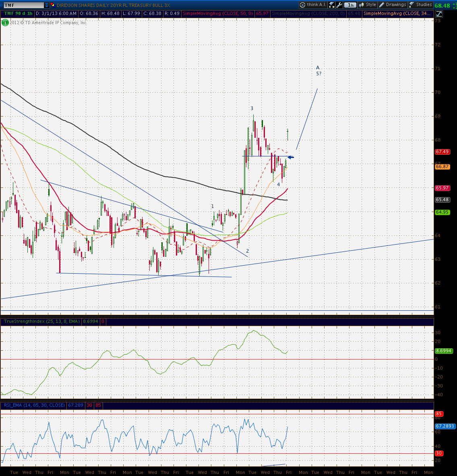457x476 pixels.
Task: Select the wave label 1 on chart
Action: [213, 206]
